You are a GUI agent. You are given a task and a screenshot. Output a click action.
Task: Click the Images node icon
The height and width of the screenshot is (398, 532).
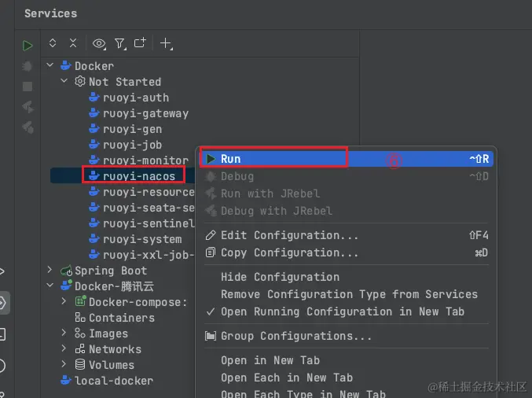point(80,334)
